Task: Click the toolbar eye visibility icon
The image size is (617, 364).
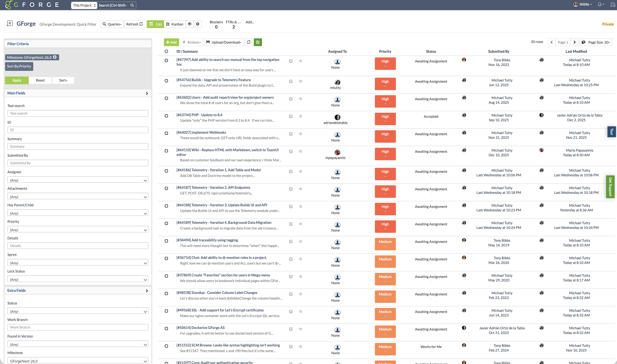Action: click(x=190, y=24)
